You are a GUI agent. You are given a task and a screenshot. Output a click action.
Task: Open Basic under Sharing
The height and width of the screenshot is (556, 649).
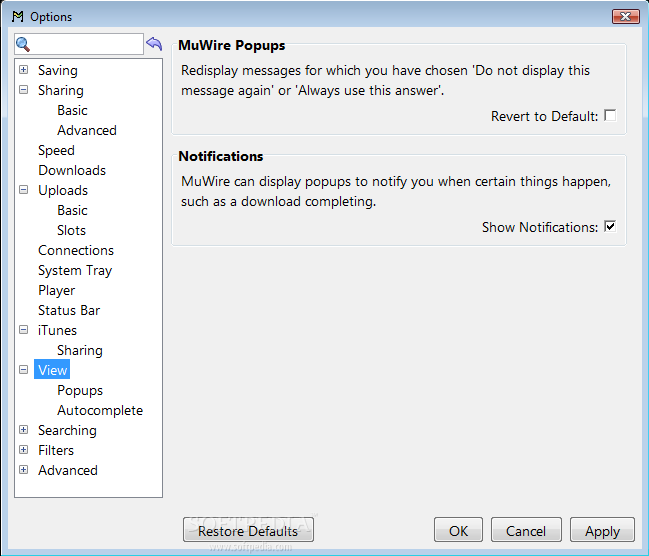pyautogui.click(x=72, y=110)
